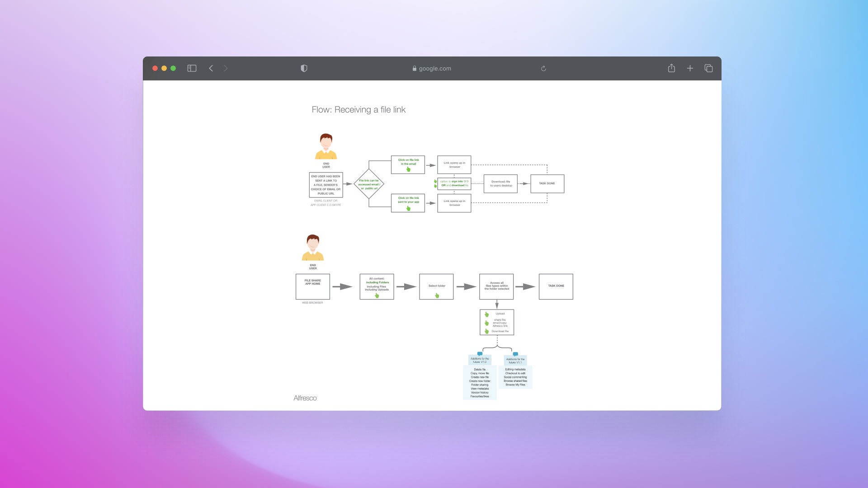Click the green fullscreen window button
868x488 pixels.
coord(173,68)
